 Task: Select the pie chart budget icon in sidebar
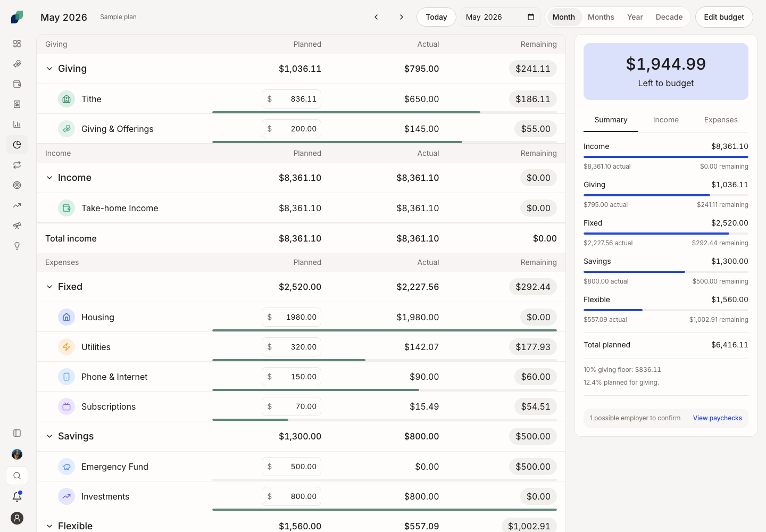tap(17, 145)
